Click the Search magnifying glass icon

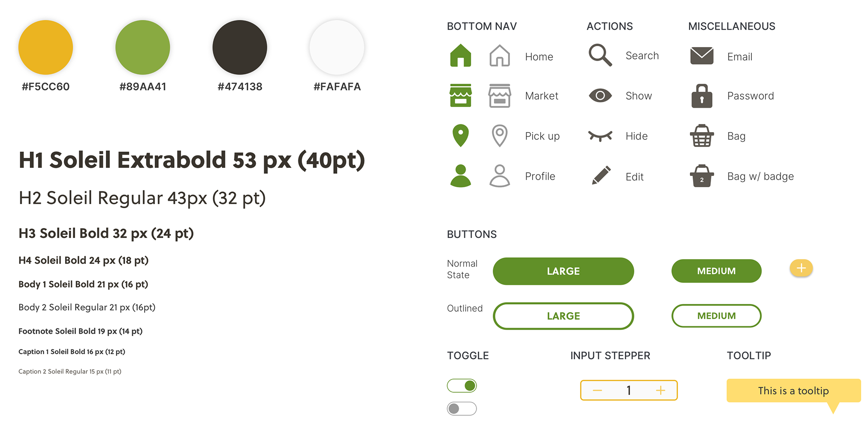[x=600, y=55]
